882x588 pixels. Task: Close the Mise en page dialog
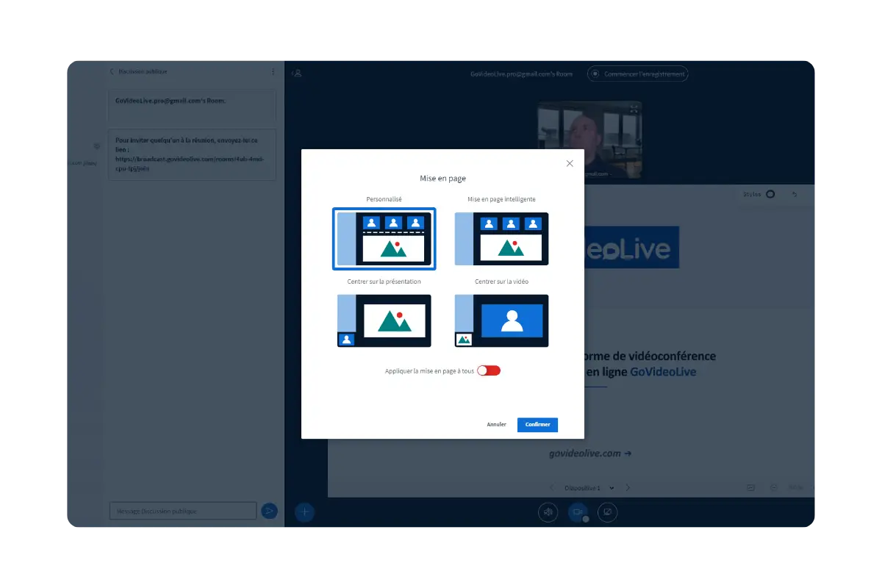pyautogui.click(x=570, y=164)
